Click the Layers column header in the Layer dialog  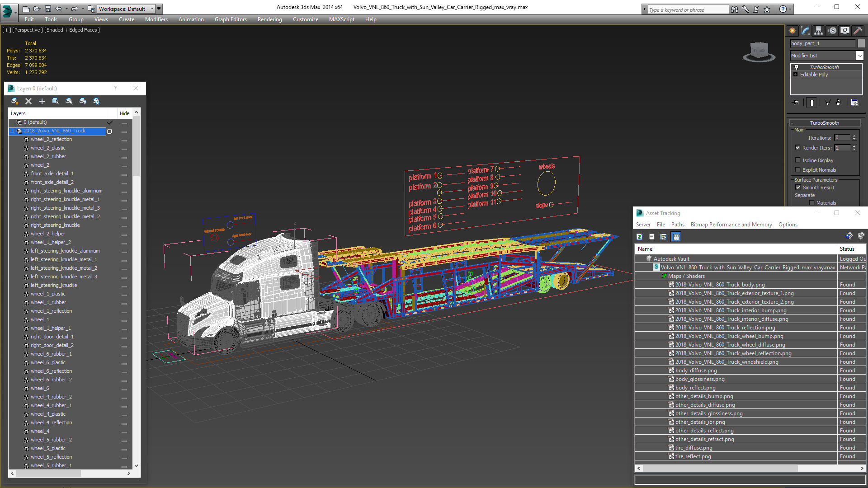tap(57, 113)
